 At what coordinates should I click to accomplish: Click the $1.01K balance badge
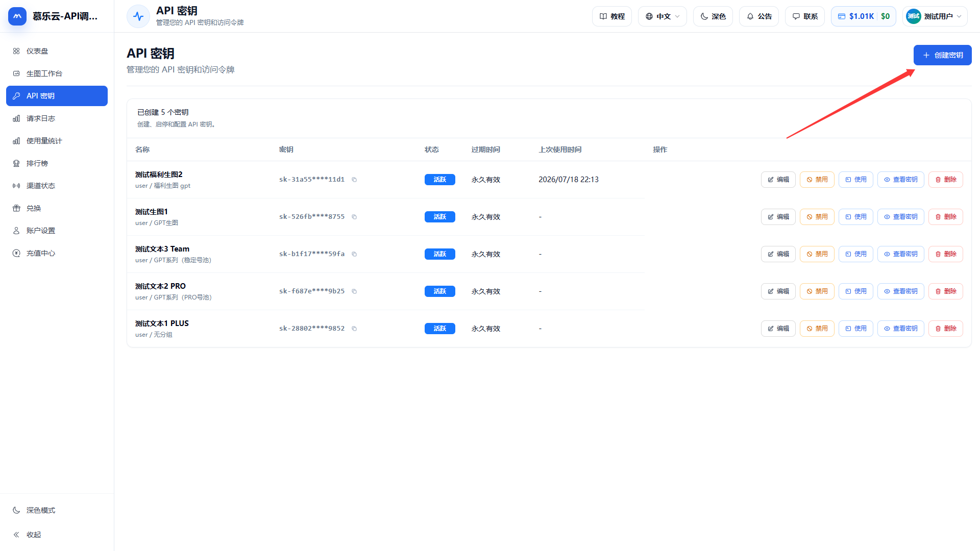coord(863,16)
